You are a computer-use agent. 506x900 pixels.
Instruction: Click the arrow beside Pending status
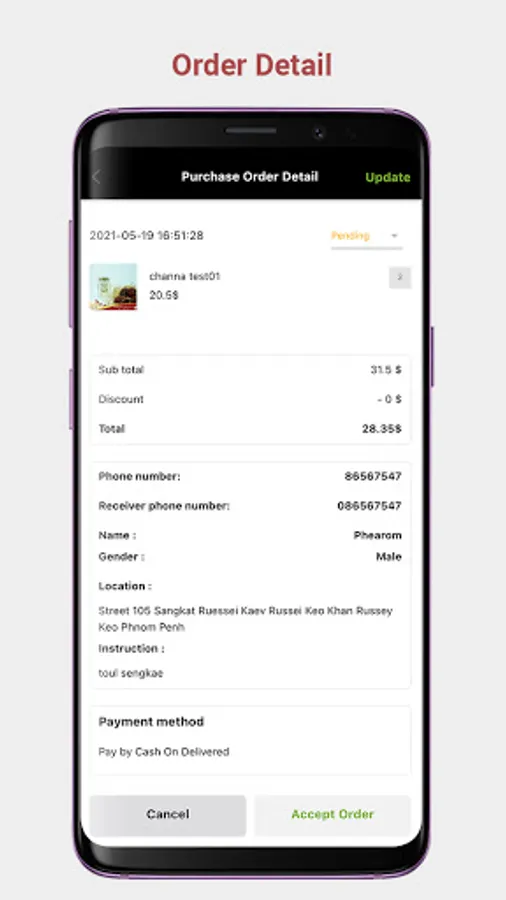click(394, 236)
